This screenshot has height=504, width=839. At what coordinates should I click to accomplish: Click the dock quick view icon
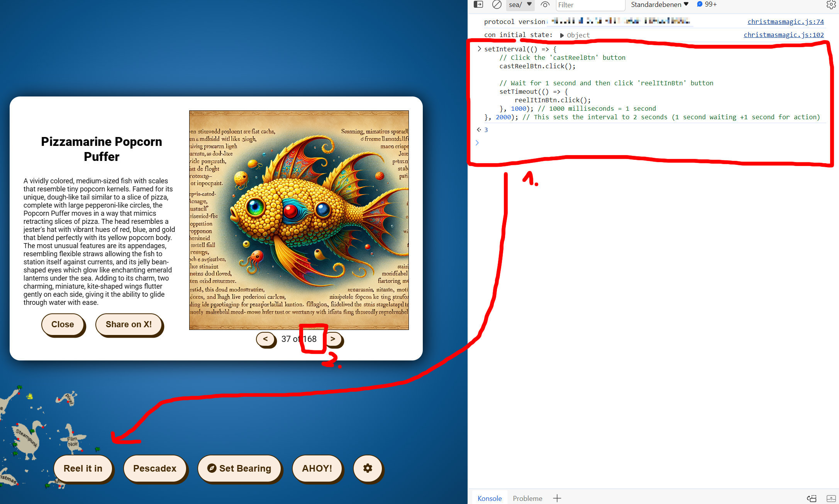coord(812,498)
